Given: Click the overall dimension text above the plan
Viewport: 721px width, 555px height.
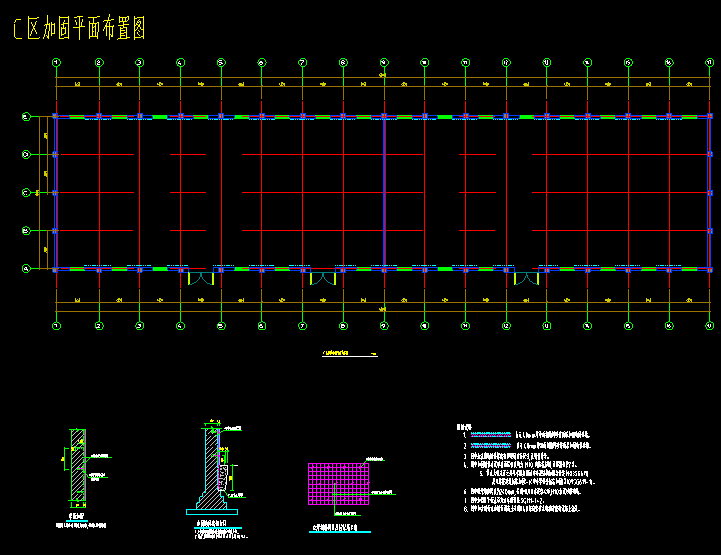Looking at the screenshot, I should point(383,76).
